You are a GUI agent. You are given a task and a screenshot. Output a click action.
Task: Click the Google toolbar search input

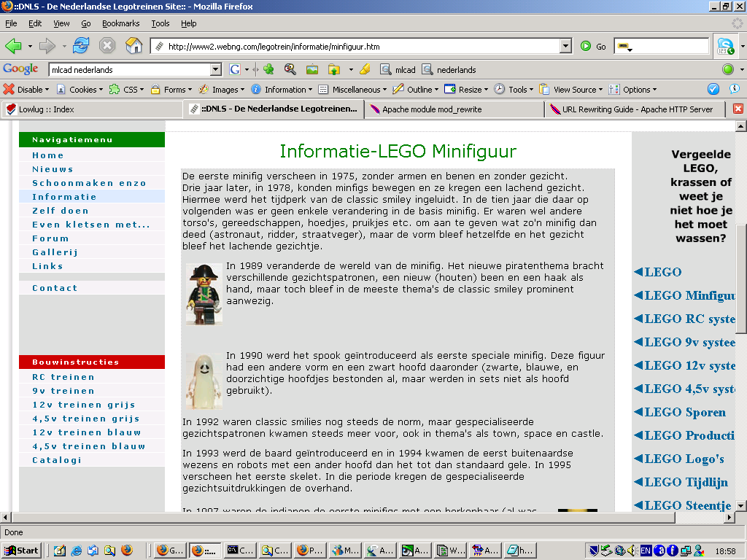pos(130,69)
